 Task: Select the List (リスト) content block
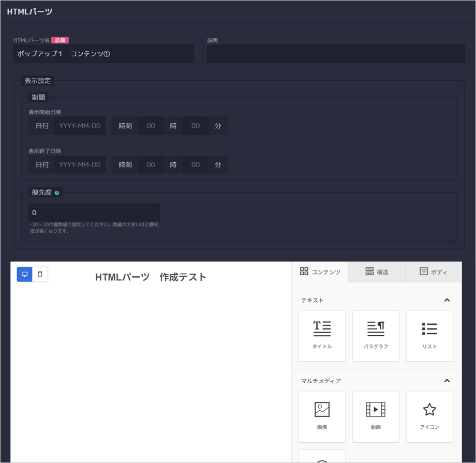[x=429, y=336]
